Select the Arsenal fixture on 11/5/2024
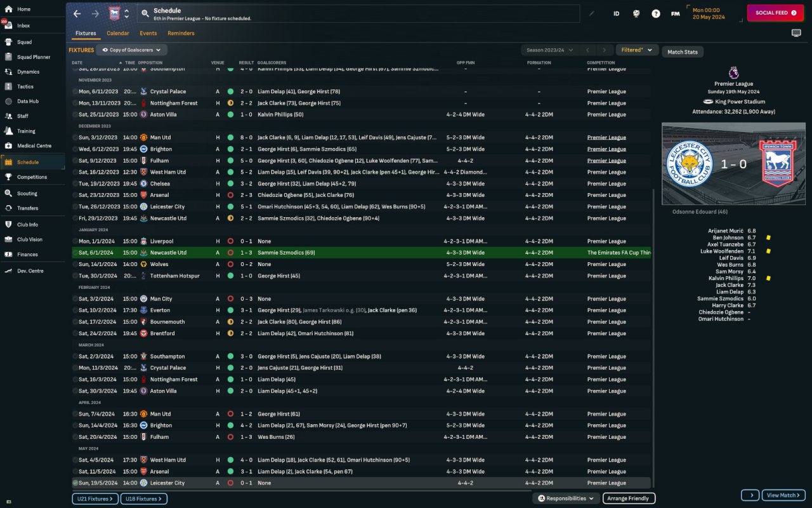 (x=361, y=471)
